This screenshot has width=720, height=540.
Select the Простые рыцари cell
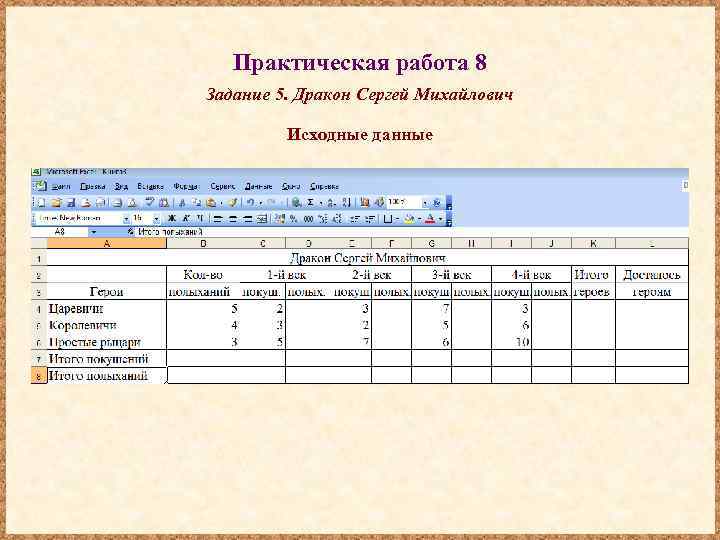[x=107, y=342]
